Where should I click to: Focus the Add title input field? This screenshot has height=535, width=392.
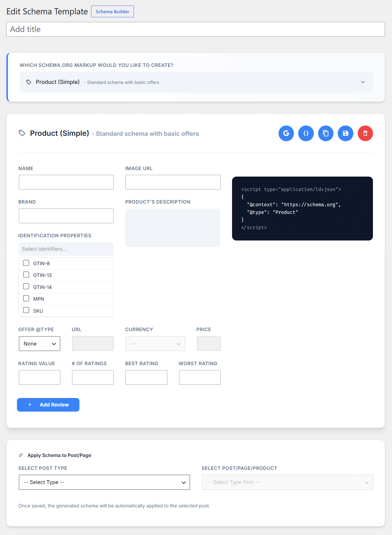pos(196,29)
